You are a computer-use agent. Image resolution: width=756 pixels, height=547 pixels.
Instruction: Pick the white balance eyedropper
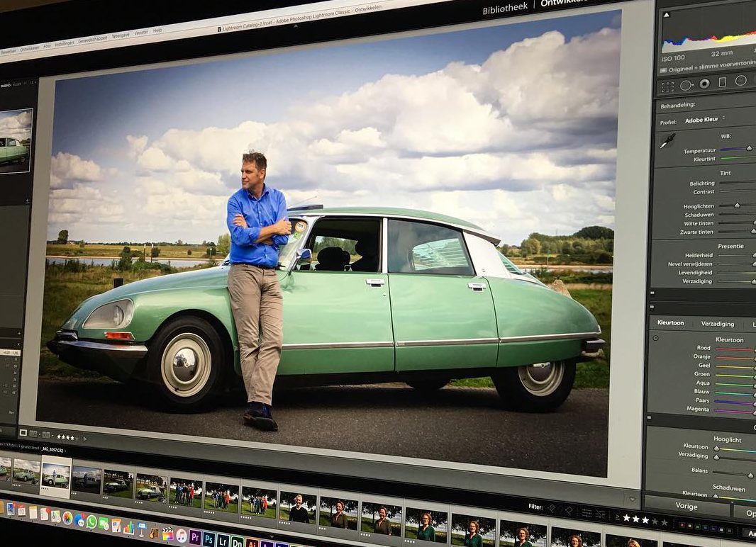[667, 141]
